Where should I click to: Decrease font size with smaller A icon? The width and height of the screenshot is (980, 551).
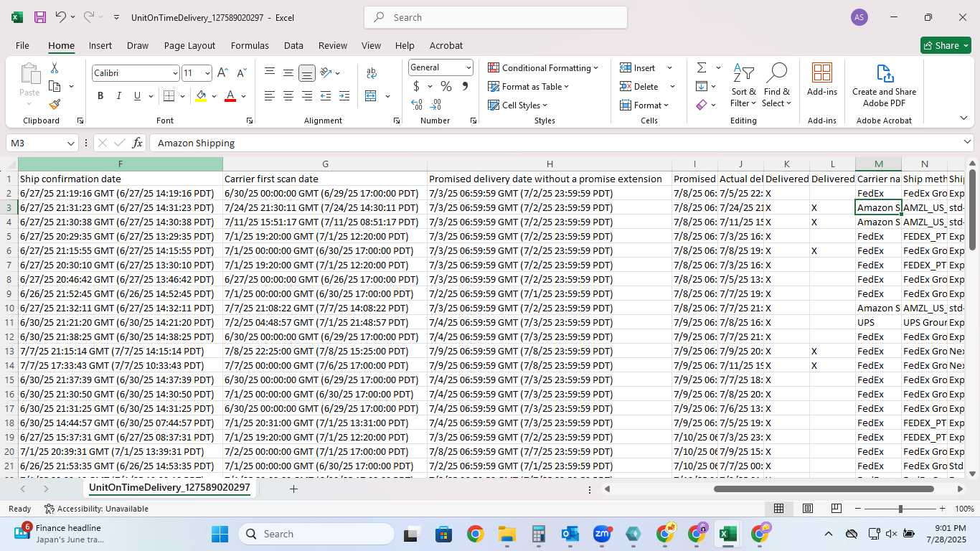(x=241, y=73)
